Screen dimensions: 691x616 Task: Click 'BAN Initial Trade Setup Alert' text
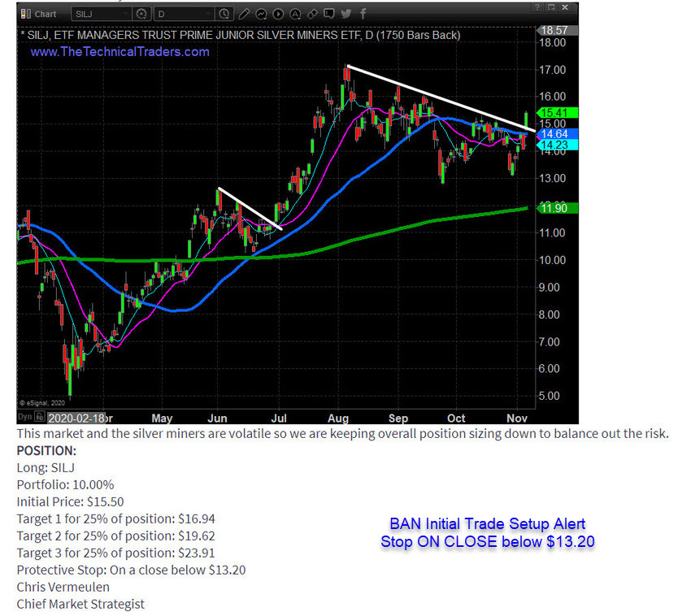[488, 524]
